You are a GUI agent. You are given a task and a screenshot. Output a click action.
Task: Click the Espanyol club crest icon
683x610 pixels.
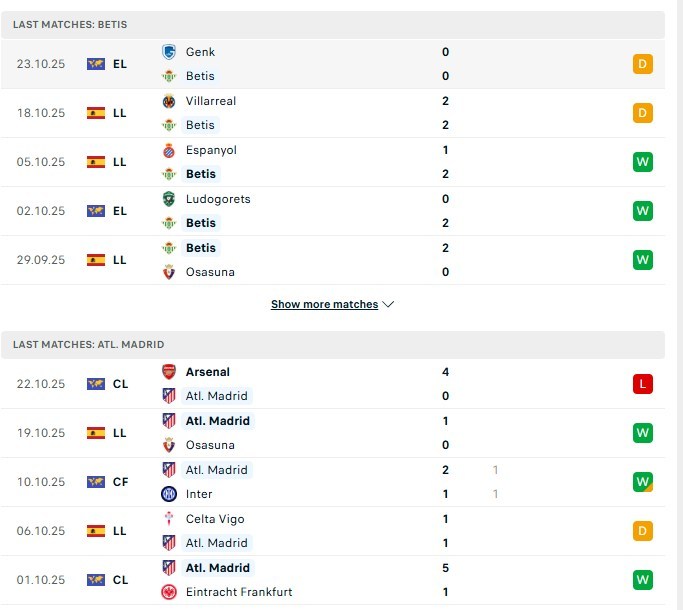[169, 150]
